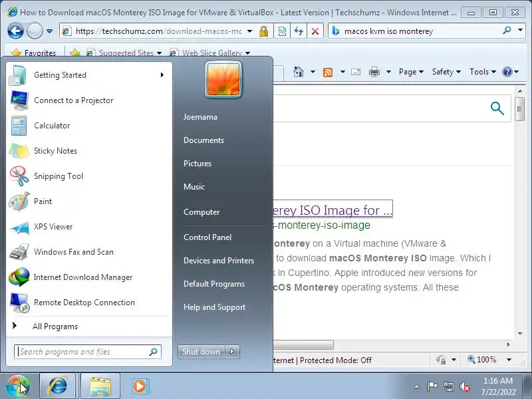Screen dimensions: 532x399
Task: Open Paint from Start menu
Action: (x=88, y=201)
